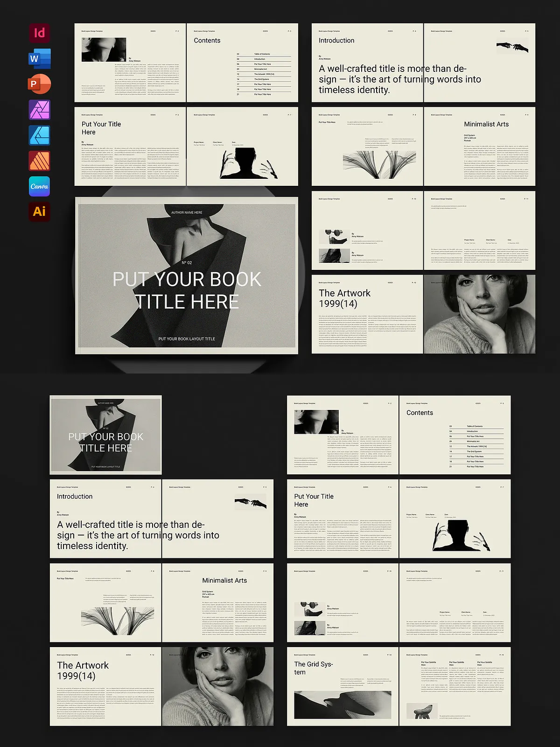Click the lower Minimalist Arts heading
Viewport: 560px width, 747px height.
point(224,580)
